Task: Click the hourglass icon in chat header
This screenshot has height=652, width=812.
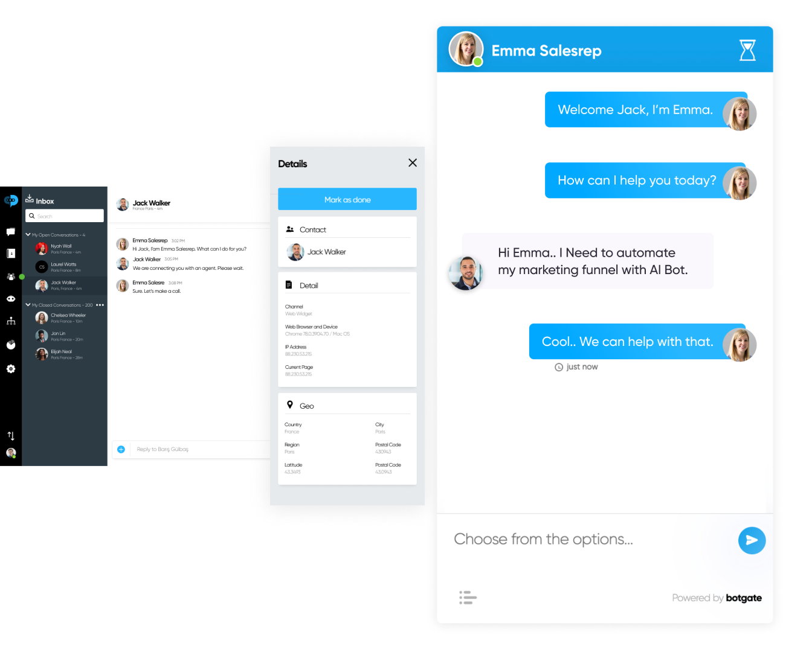Action: [747, 50]
